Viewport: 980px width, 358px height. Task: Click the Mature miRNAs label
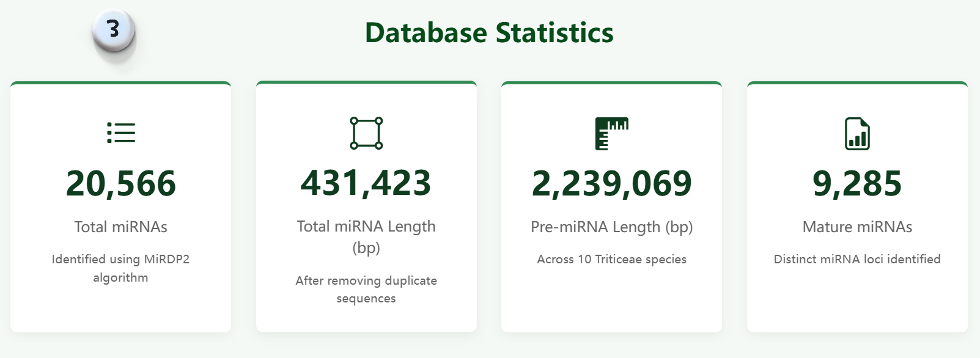coord(857,227)
